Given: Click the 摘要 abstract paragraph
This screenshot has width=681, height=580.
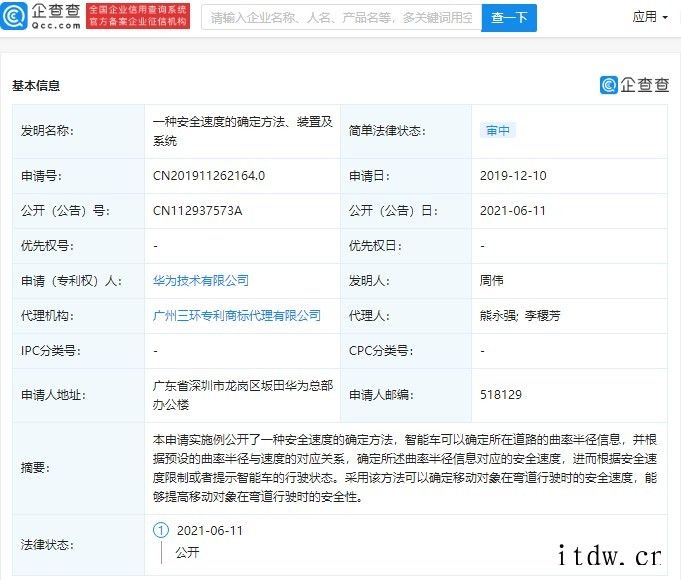Looking at the screenshot, I should coord(405,468).
